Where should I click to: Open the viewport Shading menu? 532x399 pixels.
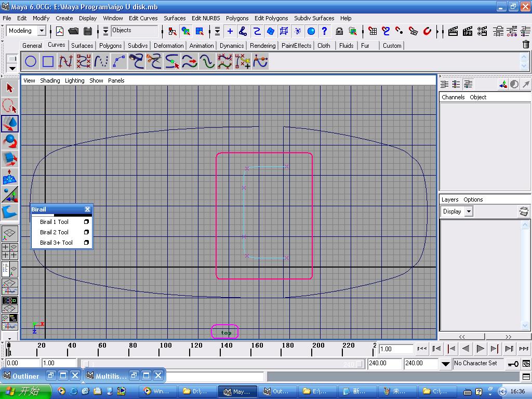(50, 81)
